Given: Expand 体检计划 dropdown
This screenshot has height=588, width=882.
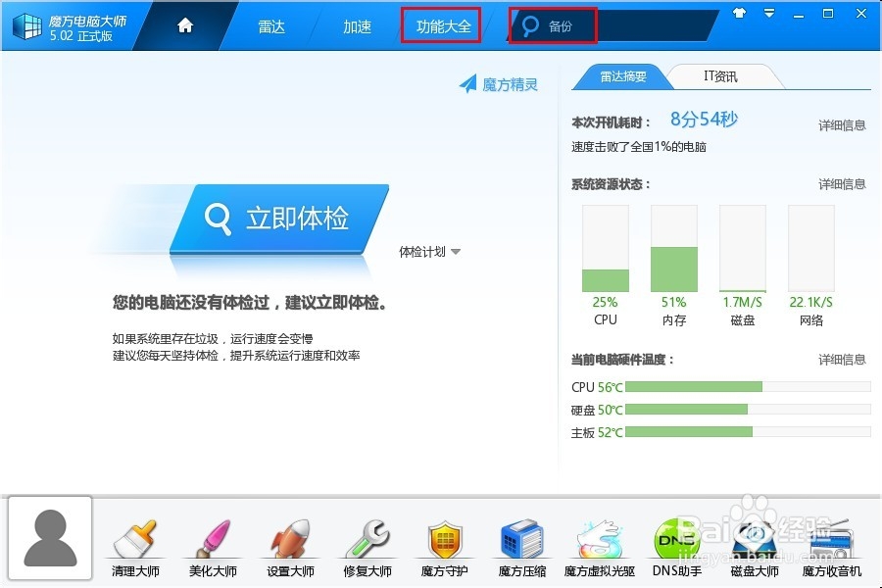Looking at the screenshot, I should point(430,252).
